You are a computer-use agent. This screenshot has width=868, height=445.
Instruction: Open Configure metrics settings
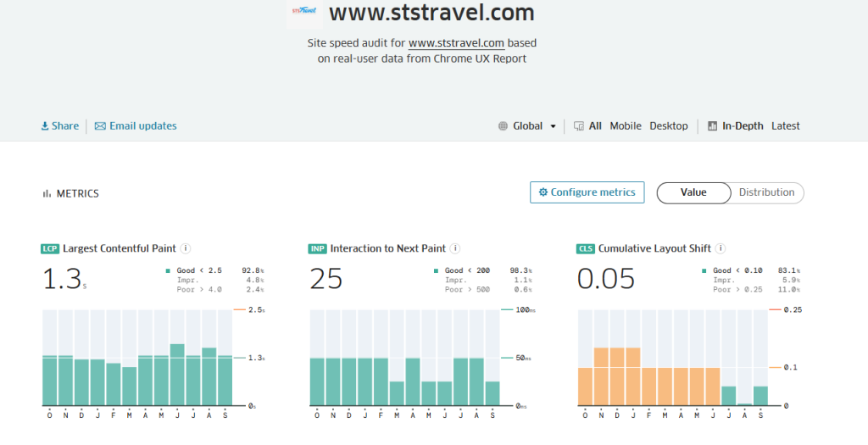click(x=587, y=192)
